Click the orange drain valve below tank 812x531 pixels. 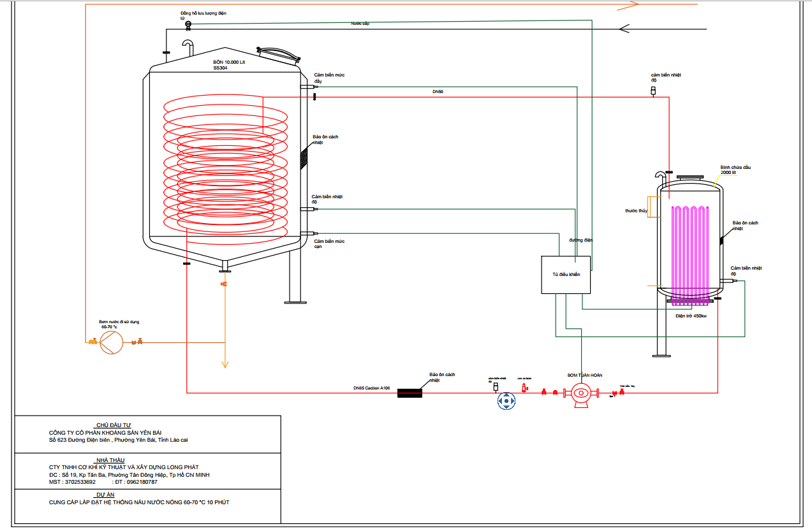(223, 284)
